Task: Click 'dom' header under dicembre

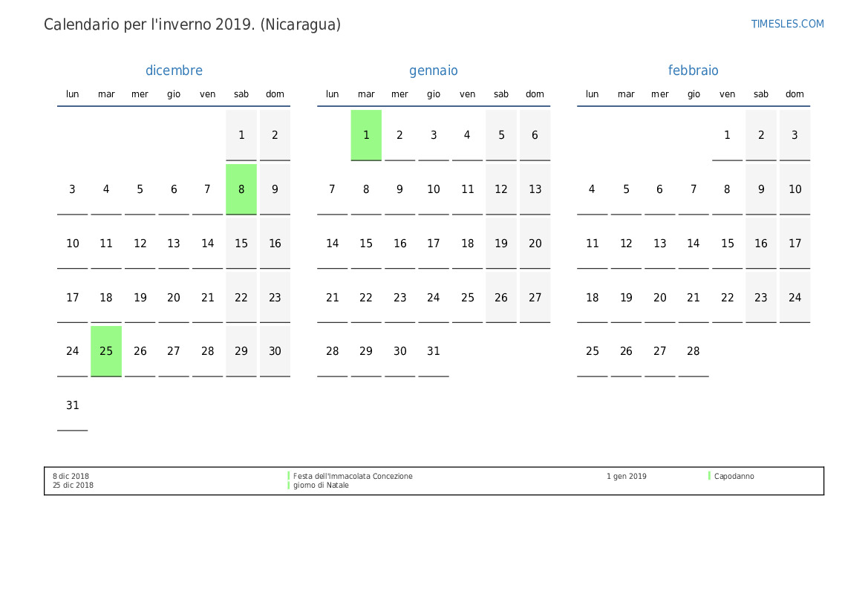Action: [275, 94]
